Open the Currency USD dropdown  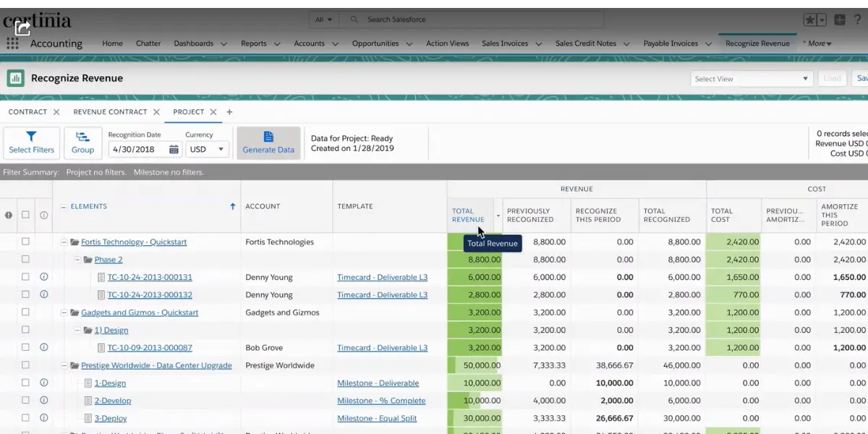[x=207, y=149]
